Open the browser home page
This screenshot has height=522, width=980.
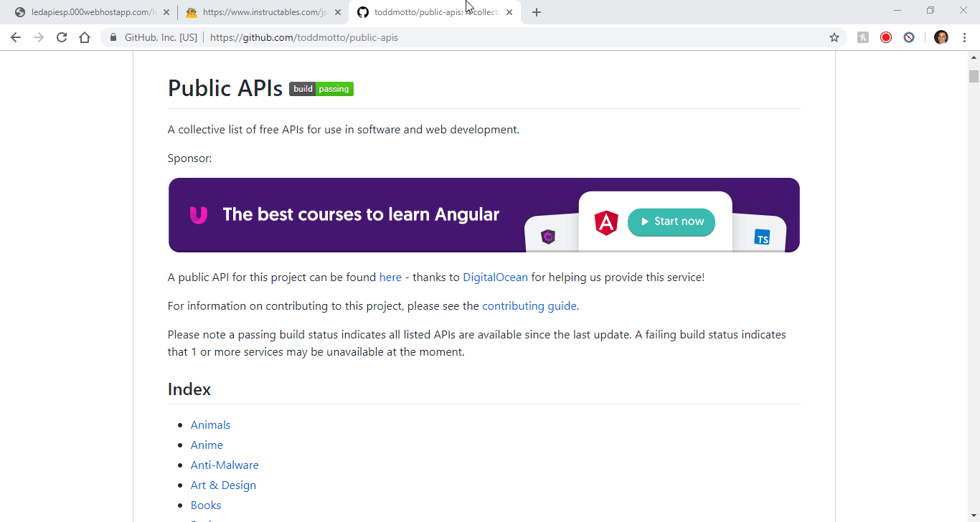tap(85, 37)
